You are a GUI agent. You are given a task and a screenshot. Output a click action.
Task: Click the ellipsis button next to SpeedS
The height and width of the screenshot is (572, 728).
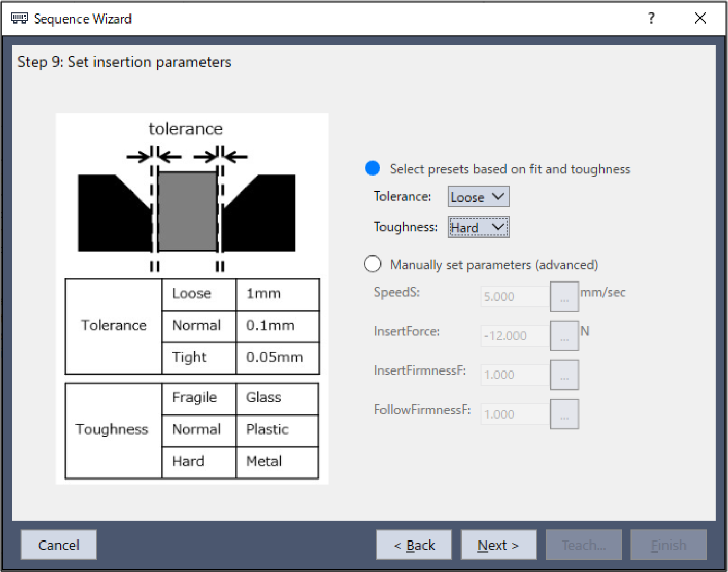point(564,297)
